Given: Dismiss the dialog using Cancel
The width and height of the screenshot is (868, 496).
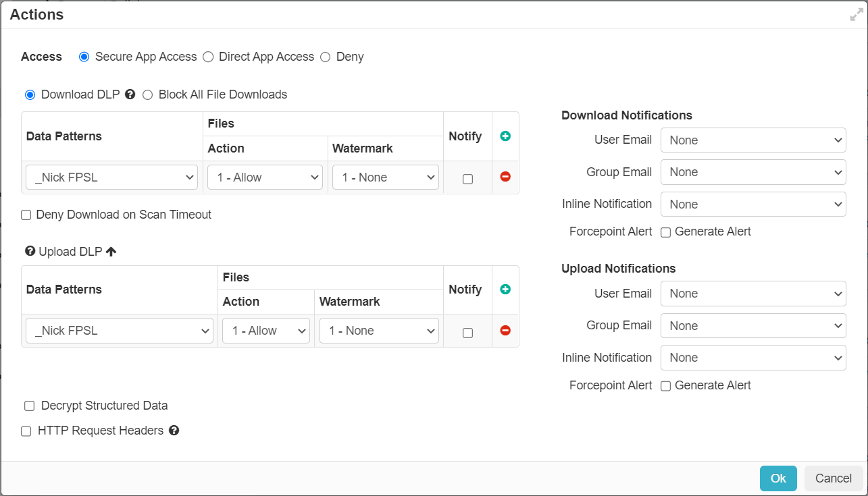Looking at the screenshot, I should click(x=833, y=478).
